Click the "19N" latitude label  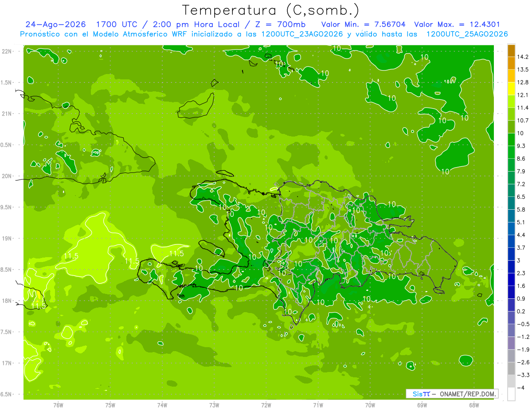click(x=7, y=239)
